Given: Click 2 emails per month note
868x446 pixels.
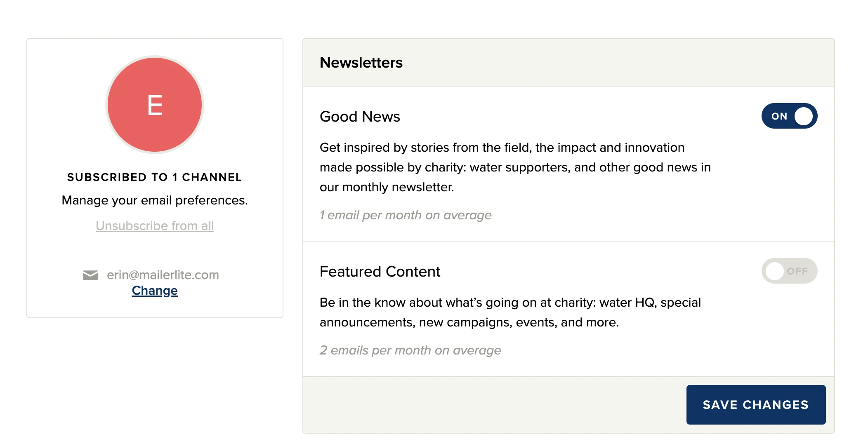Looking at the screenshot, I should tap(410, 350).
